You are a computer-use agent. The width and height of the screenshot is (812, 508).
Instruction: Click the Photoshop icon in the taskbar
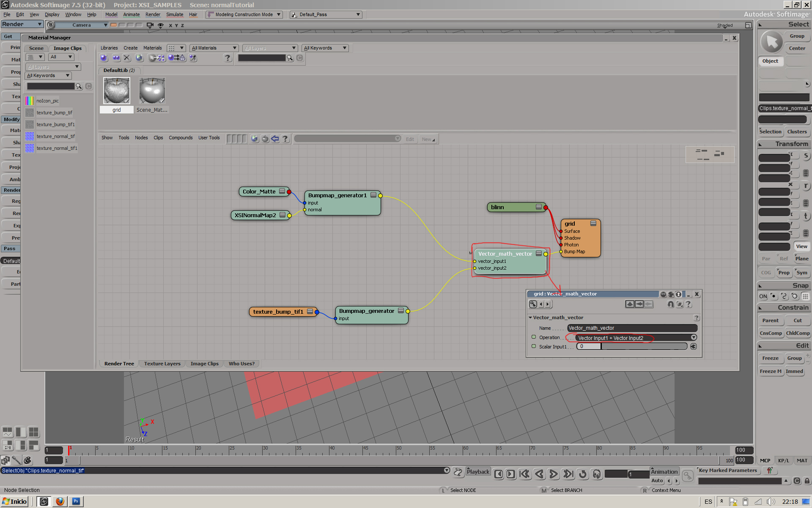click(x=76, y=501)
